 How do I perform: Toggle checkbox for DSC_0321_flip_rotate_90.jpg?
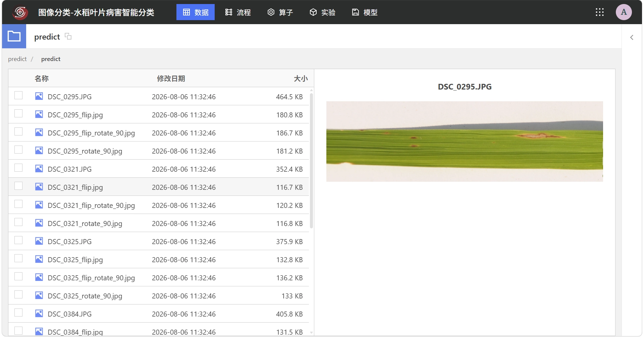click(x=18, y=204)
